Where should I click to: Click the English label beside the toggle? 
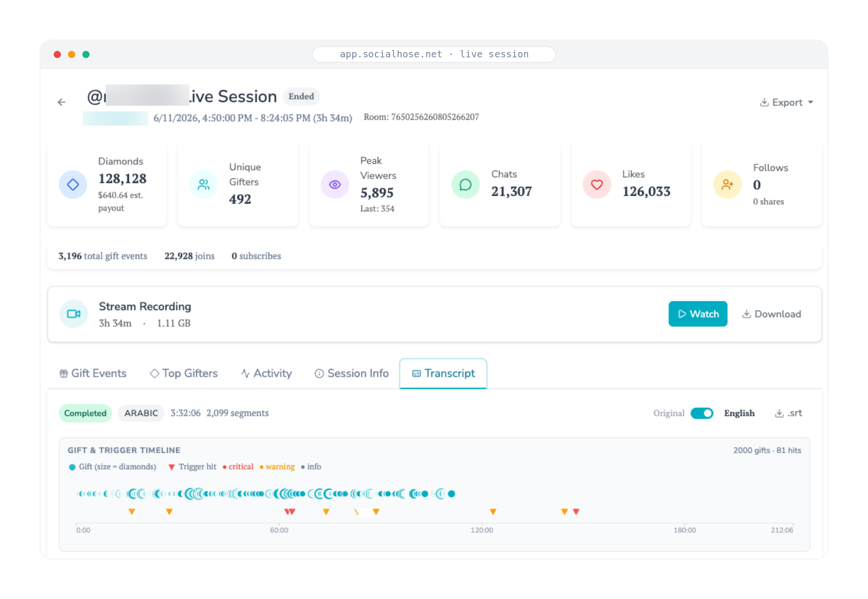pos(740,413)
